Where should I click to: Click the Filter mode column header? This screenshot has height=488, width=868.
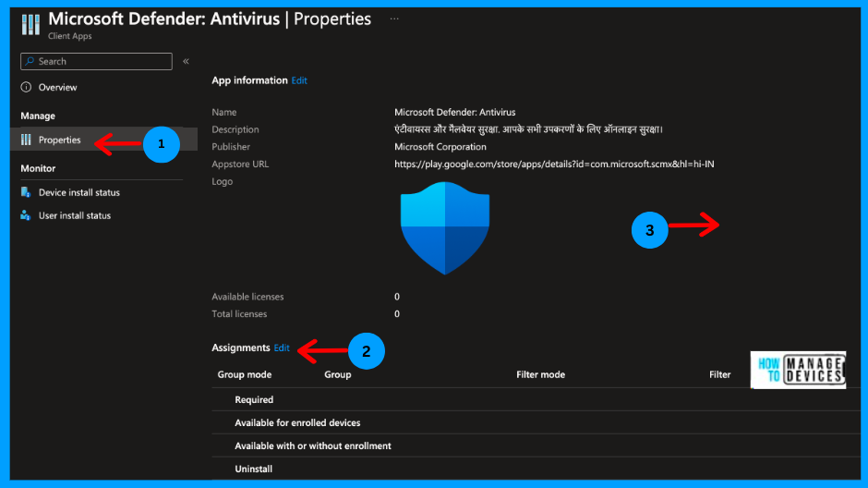click(x=541, y=374)
